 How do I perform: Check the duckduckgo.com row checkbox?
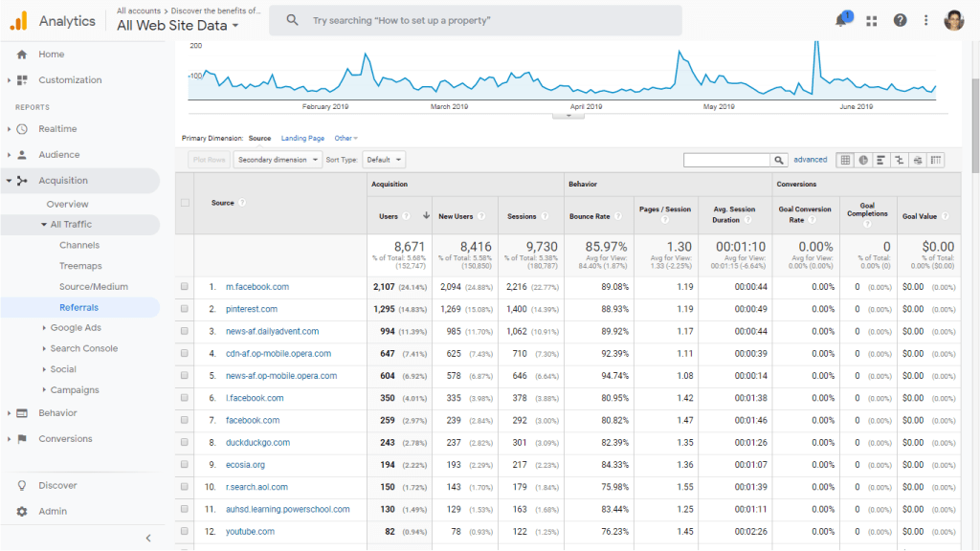tap(185, 442)
